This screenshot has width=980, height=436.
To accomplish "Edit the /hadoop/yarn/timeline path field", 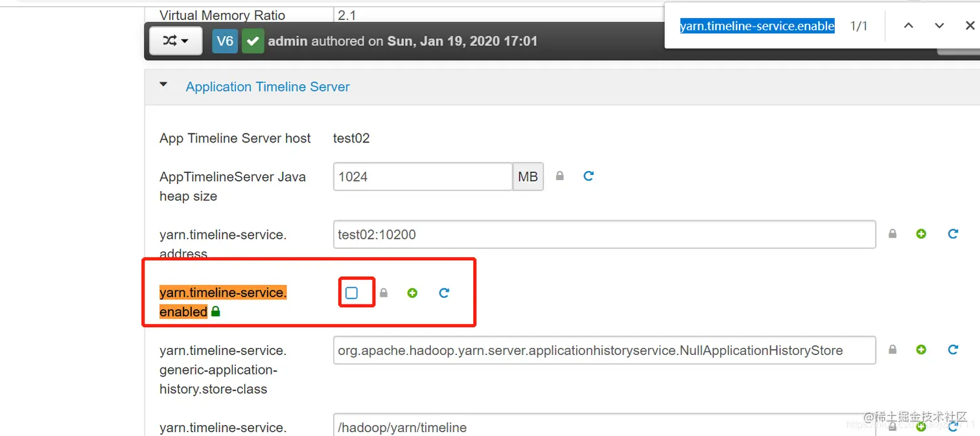I will click(605, 426).
